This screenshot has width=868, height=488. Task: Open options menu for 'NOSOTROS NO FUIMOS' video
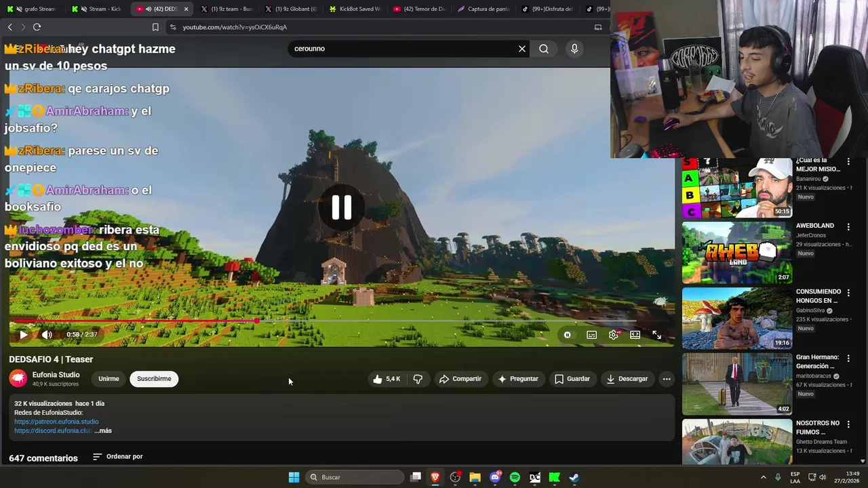click(x=848, y=424)
